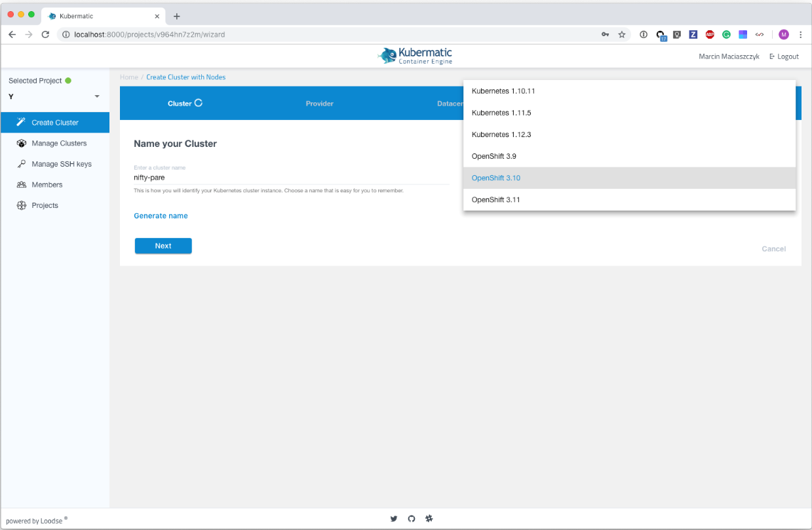
Task: Open the Datacenter wizard step
Action: pos(450,103)
